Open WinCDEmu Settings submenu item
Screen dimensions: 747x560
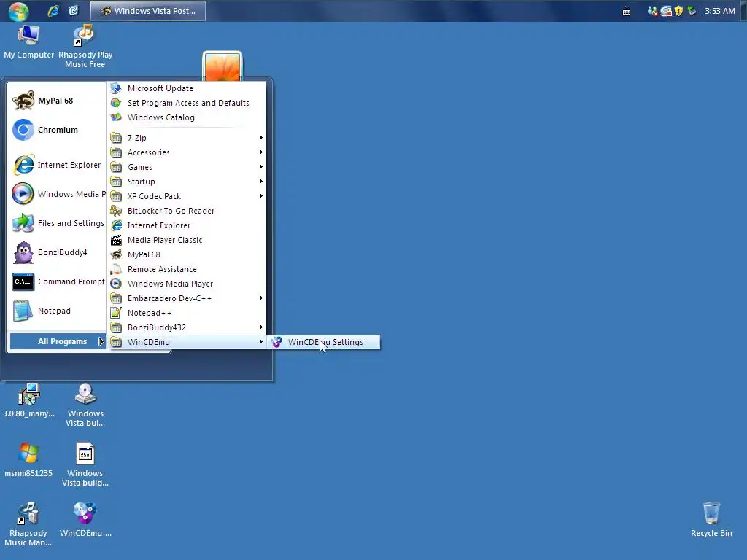(x=324, y=342)
